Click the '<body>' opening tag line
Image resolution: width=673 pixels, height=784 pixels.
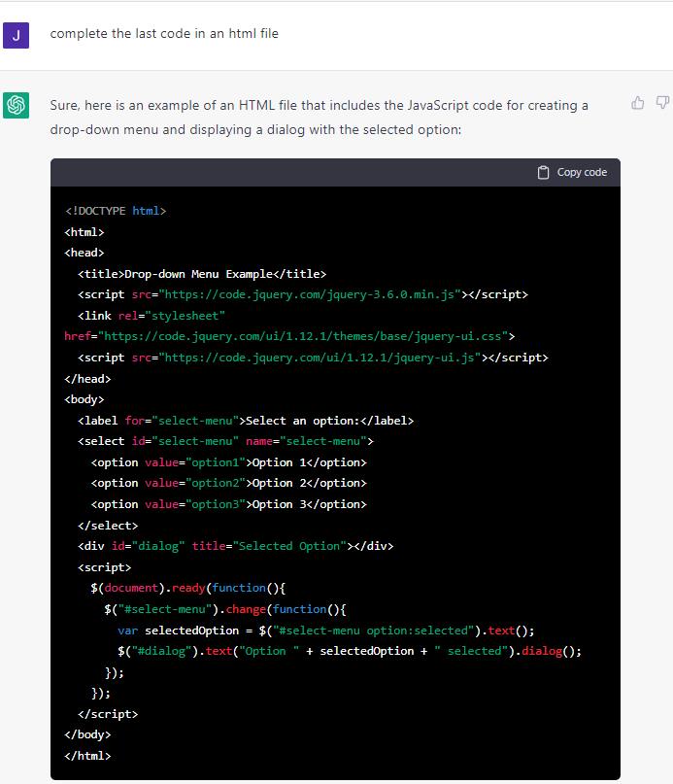[x=84, y=399]
